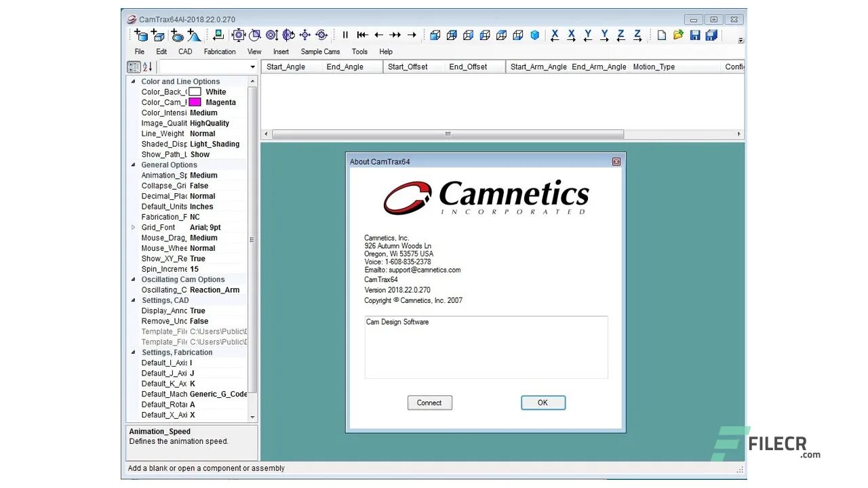868x488 pixels.
Task: Click the Z with left arrow icon
Action: (x=621, y=35)
